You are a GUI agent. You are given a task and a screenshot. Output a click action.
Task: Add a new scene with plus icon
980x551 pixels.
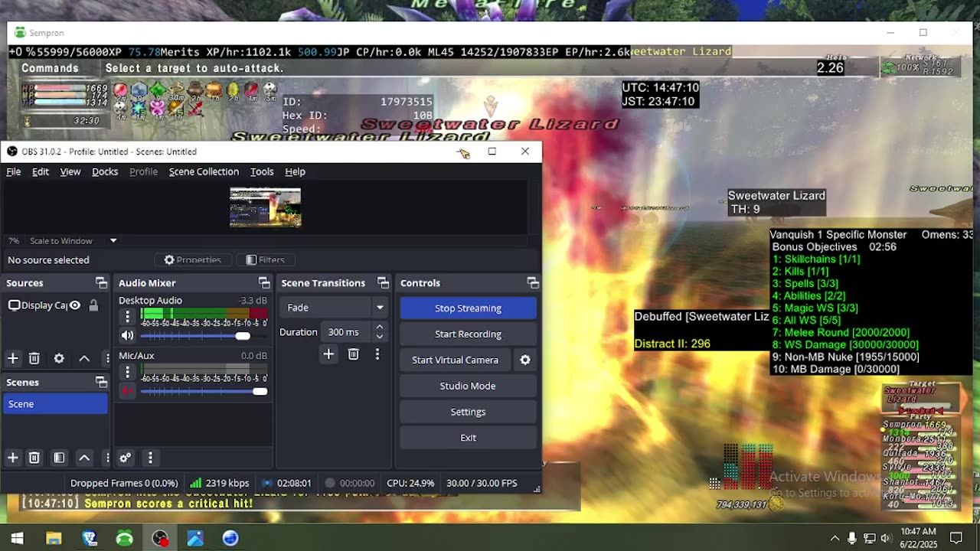(x=13, y=458)
